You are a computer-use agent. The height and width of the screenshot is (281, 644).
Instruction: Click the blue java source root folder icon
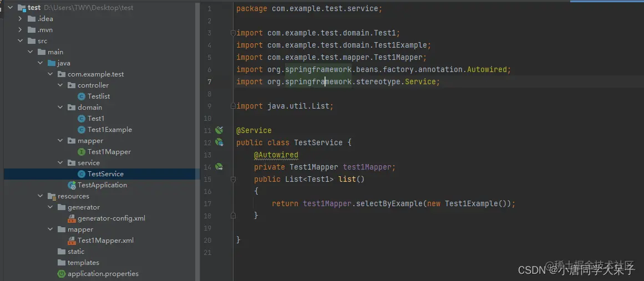tap(52, 63)
